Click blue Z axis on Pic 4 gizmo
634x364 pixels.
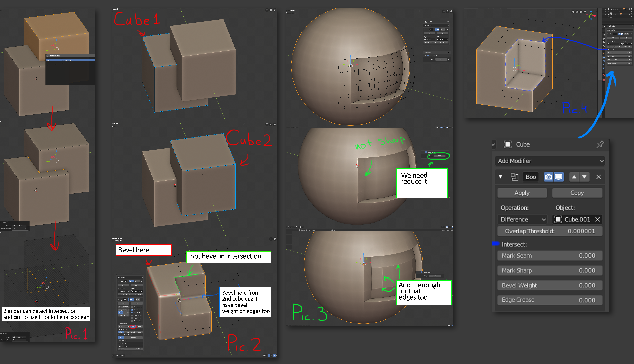pos(591,12)
